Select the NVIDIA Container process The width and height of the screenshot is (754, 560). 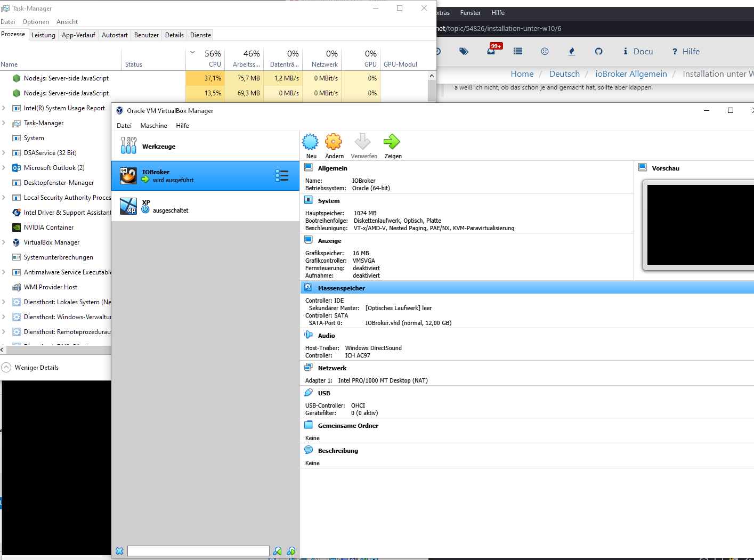point(55,227)
